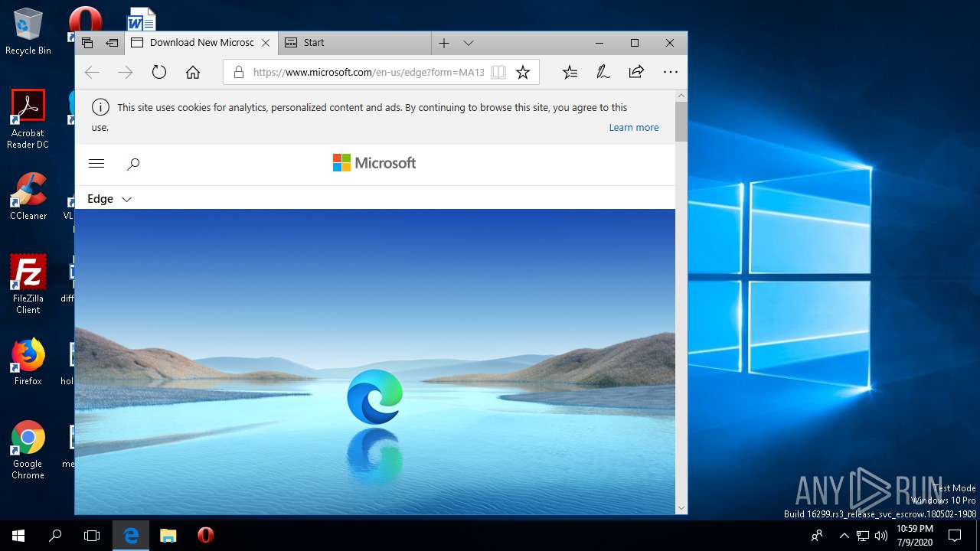Click the page vertical scrollbar thumb

(681, 121)
